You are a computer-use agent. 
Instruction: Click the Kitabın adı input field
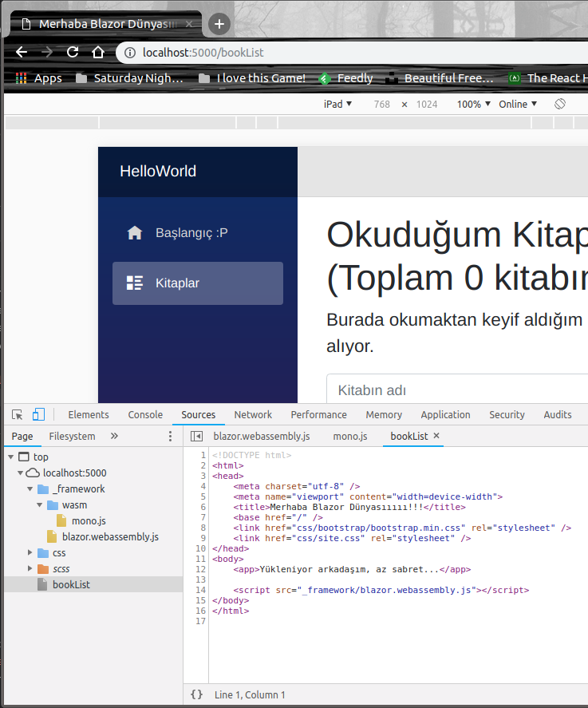click(x=455, y=390)
